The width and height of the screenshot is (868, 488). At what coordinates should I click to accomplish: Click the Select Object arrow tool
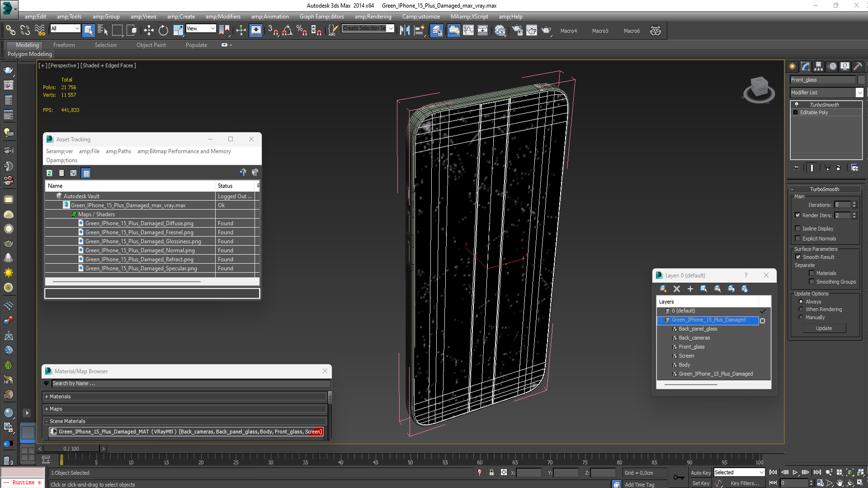pyautogui.click(x=89, y=30)
